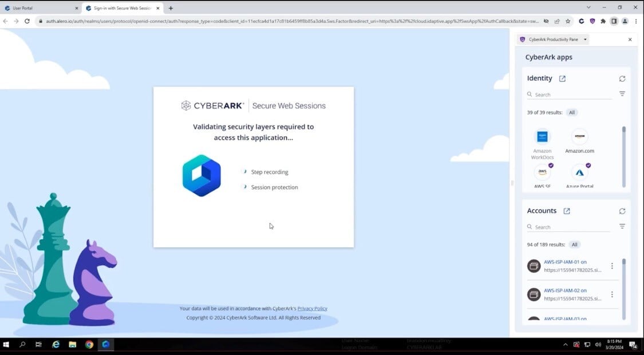Open AWS-ISP-IAM-02 account link
This screenshot has width=644, height=355.
pos(565,290)
